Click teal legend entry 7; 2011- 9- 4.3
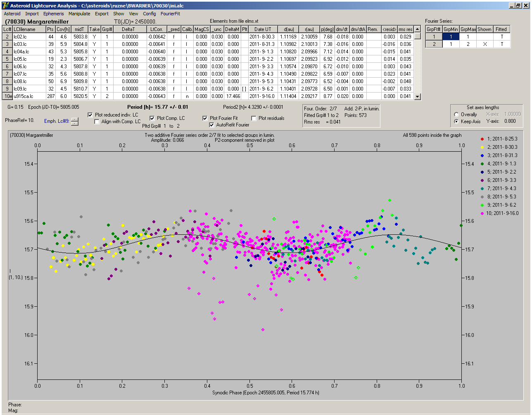Image resolution: width=532 pixels, height=415 pixels. click(x=499, y=188)
